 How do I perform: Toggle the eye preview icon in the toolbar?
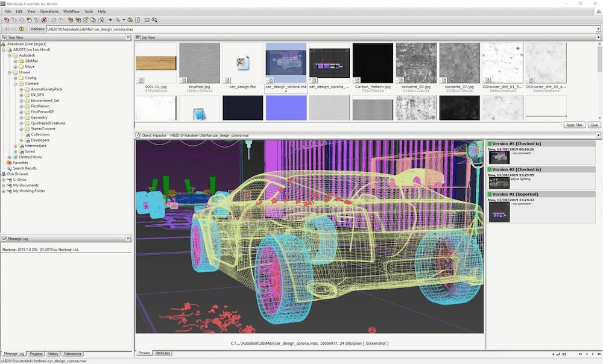[110, 20]
